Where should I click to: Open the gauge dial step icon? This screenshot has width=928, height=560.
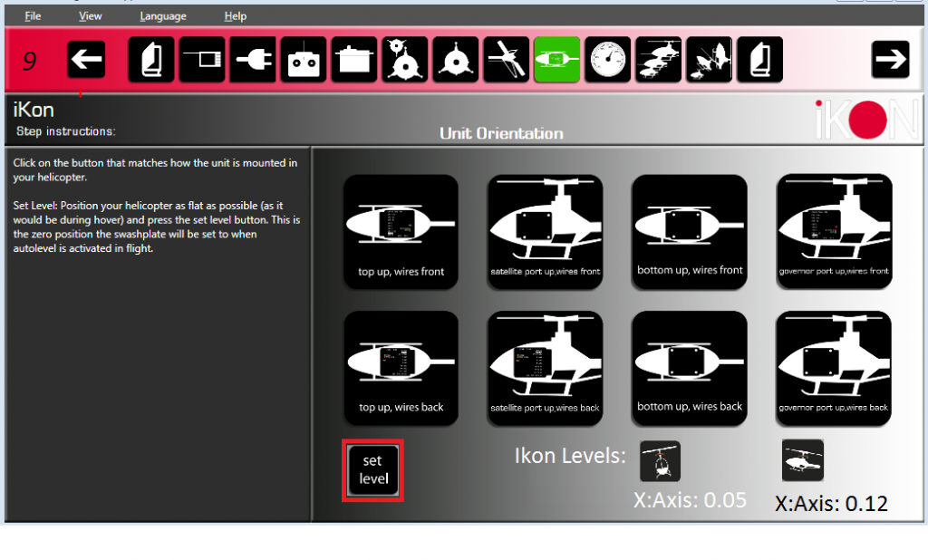pos(608,59)
